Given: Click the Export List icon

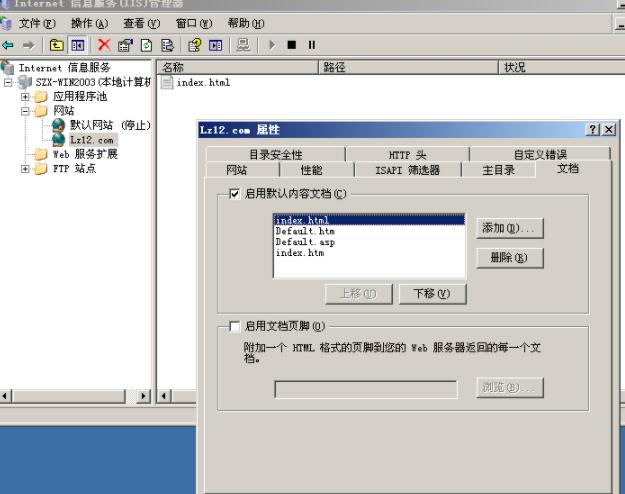Looking at the screenshot, I should (x=167, y=45).
